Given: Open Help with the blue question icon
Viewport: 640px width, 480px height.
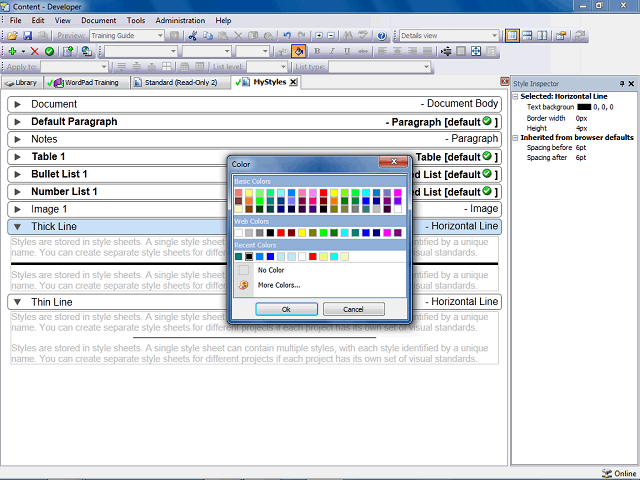Looking at the screenshot, I should pos(382,36).
